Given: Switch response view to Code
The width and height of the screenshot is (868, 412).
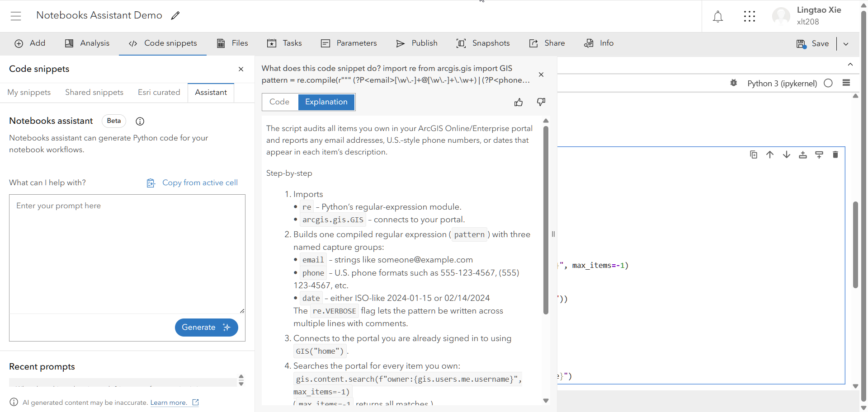Looking at the screenshot, I should 279,102.
